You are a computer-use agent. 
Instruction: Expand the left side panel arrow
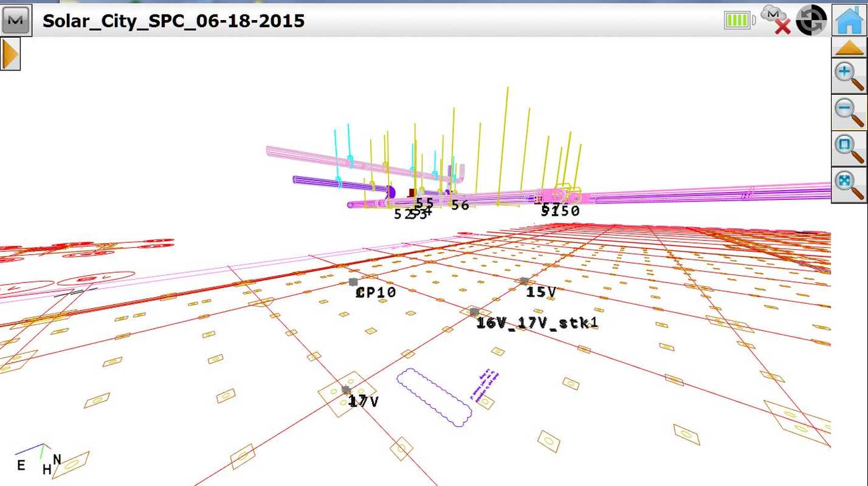coord(10,53)
